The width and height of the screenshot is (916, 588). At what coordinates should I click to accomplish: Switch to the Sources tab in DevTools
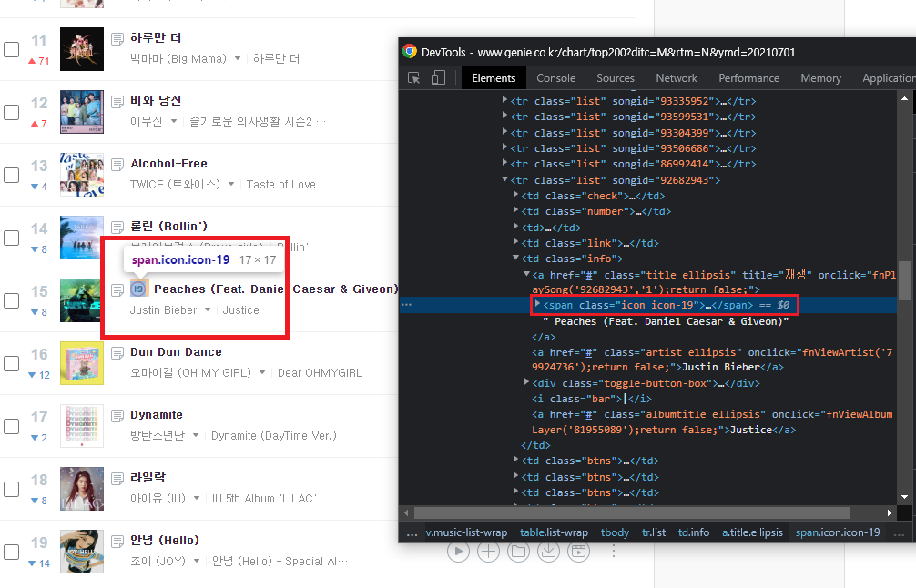[x=616, y=78]
